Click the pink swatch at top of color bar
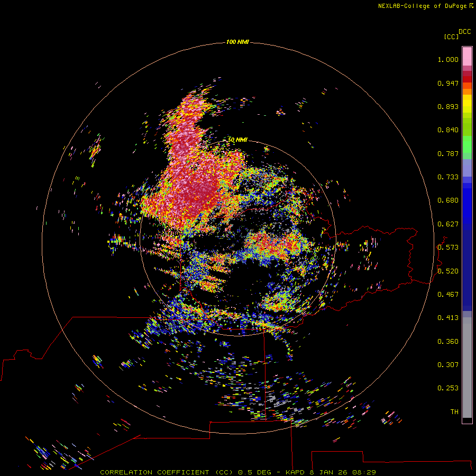 (x=467, y=57)
